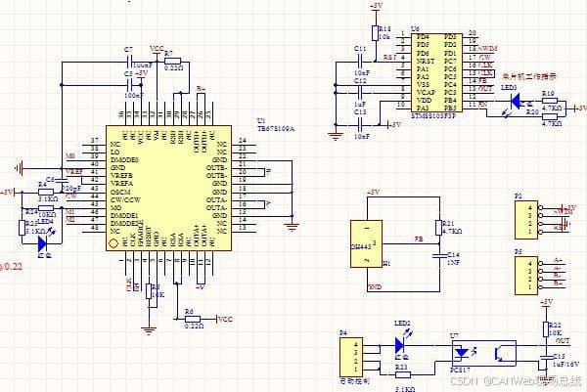587x392 pixels.
Task: Select the VREFA pin label on U1
Action: (x=121, y=184)
